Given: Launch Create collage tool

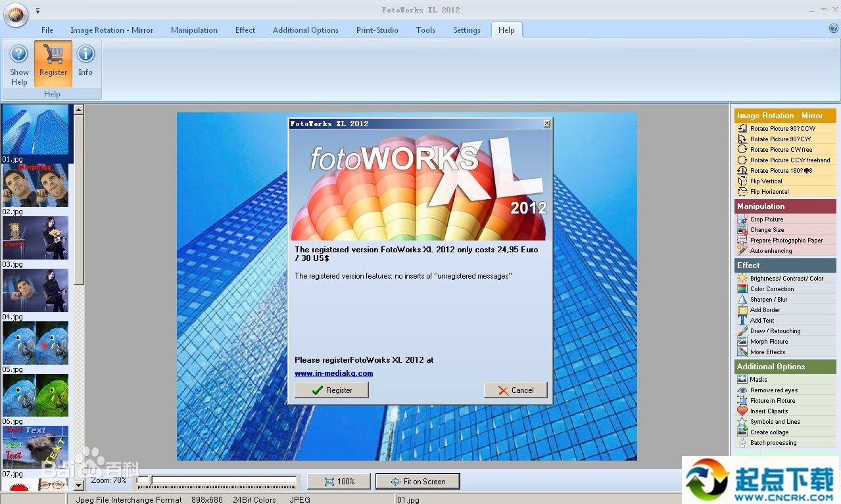Looking at the screenshot, I should click(769, 432).
